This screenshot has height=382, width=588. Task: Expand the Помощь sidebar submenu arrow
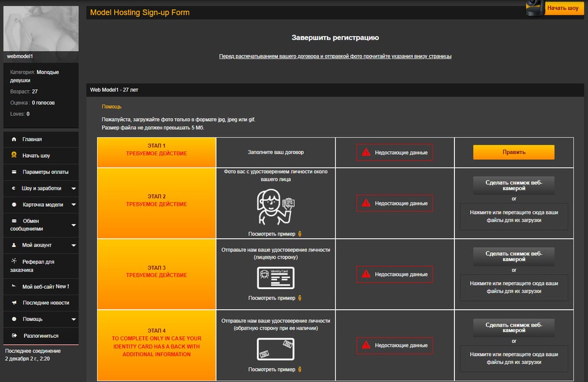73,320
